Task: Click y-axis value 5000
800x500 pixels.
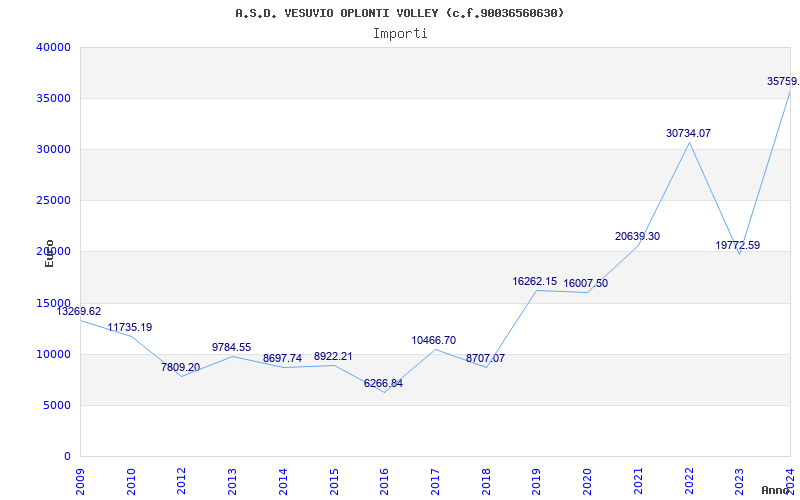Action: point(57,405)
